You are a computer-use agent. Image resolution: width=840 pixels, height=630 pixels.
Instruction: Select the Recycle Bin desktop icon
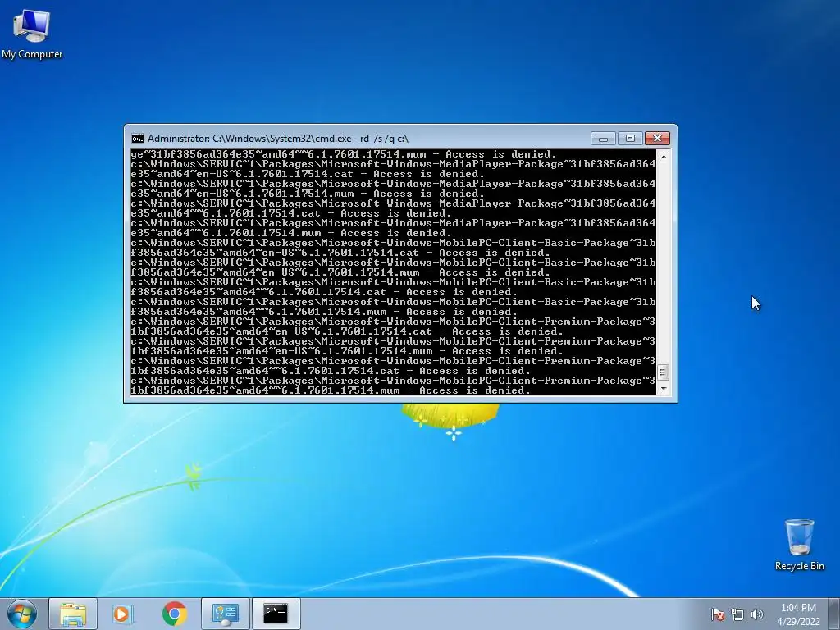[799, 545]
